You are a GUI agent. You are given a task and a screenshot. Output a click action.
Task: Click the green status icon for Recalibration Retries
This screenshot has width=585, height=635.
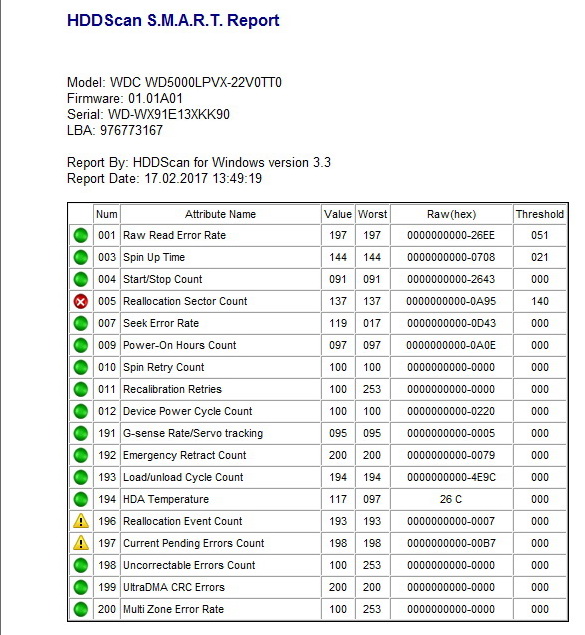click(81, 389)
